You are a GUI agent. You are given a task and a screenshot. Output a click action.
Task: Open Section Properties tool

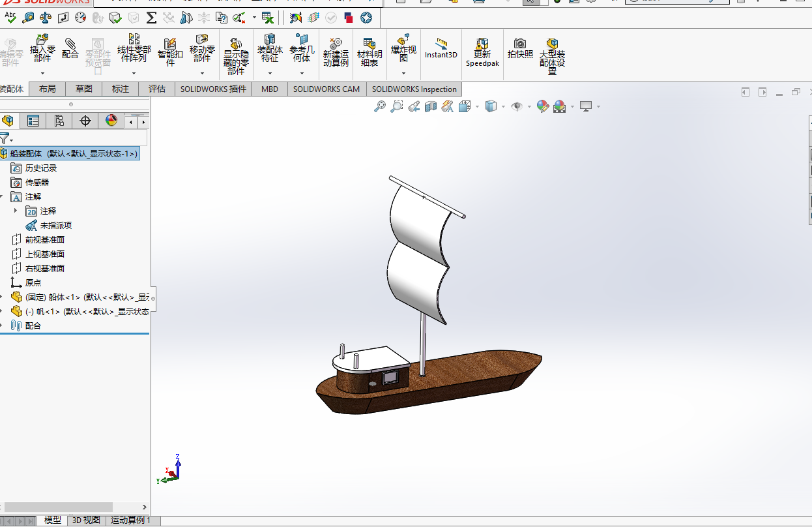point(63,18)
